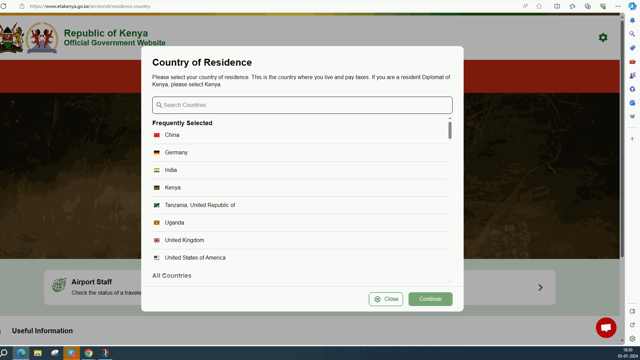Screen dimensions: 640x360
Task: Click the Frequently Selected heading
Action: tap(182, 123)
